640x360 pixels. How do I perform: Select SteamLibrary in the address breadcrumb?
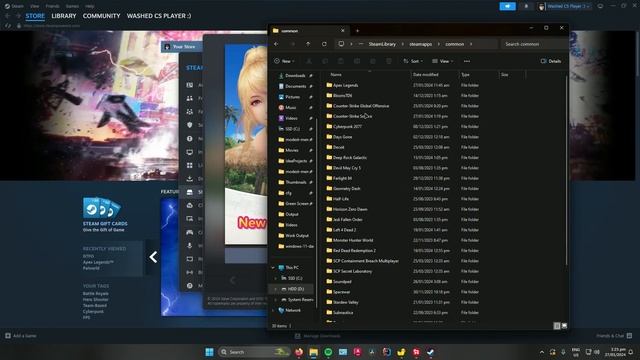click(382, 44)
